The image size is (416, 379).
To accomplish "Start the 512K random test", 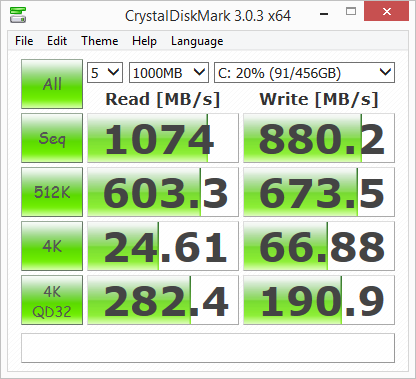I will (x=52, y=192).
